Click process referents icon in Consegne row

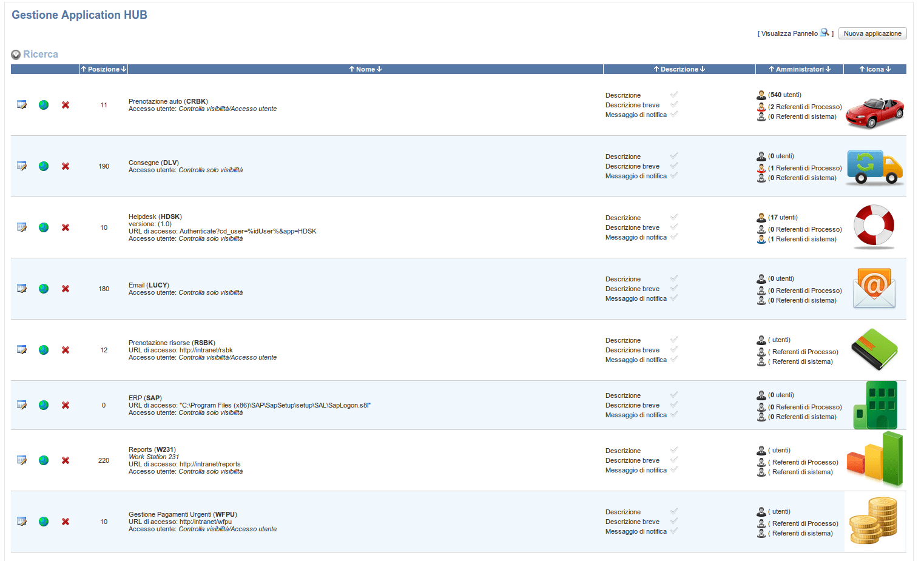(761, 168)
